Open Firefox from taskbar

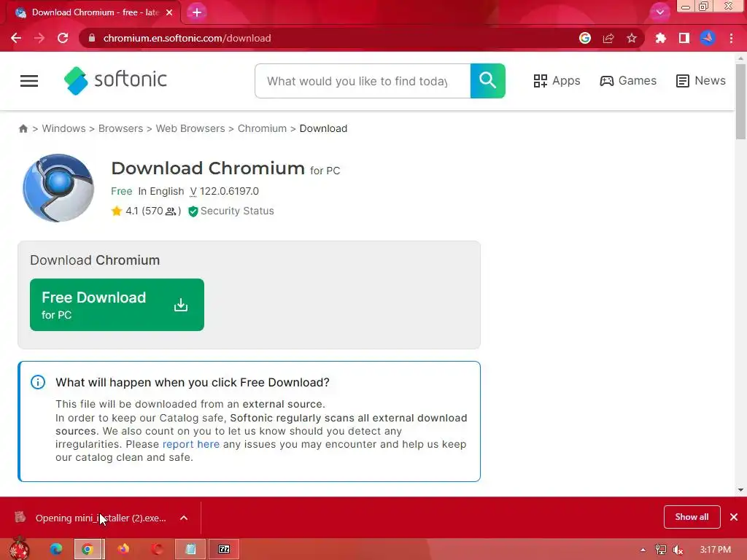coord(123,549)
